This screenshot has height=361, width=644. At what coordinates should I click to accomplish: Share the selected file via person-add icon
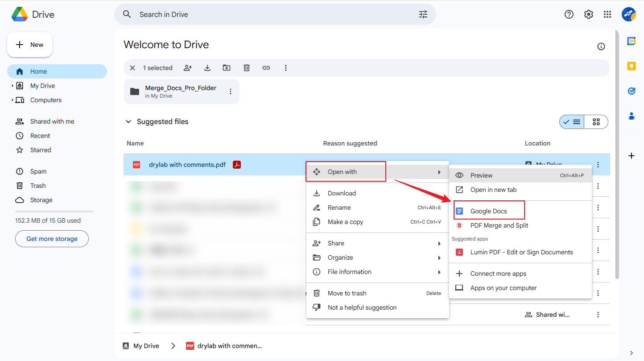[x=187, y=67]
